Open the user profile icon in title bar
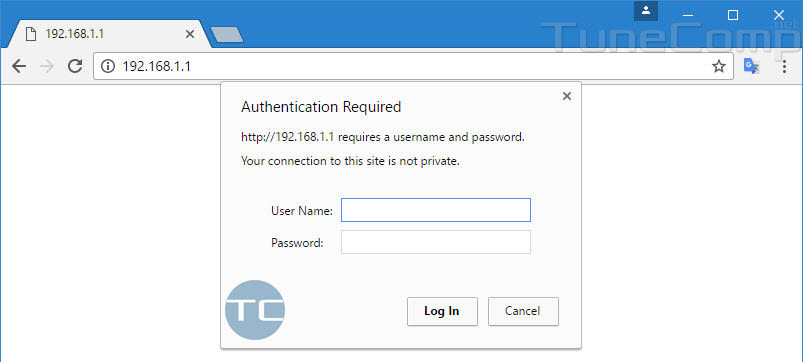This screenshot has width=803, height=362. (646, 11)
